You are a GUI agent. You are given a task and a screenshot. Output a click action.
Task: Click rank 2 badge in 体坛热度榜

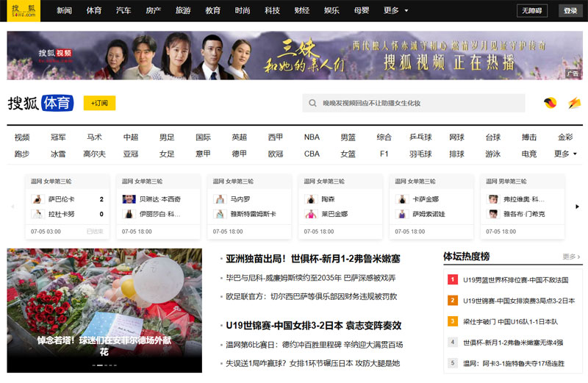[x=453, y=301]
